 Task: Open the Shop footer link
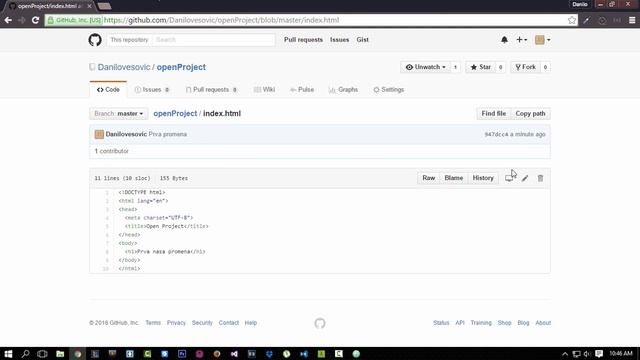point(504,323)
